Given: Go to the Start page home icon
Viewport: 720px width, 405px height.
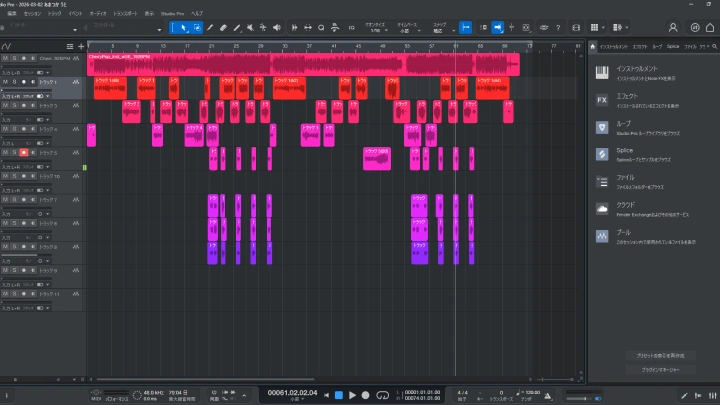Looking at the screenshot, I should point(710,28).
